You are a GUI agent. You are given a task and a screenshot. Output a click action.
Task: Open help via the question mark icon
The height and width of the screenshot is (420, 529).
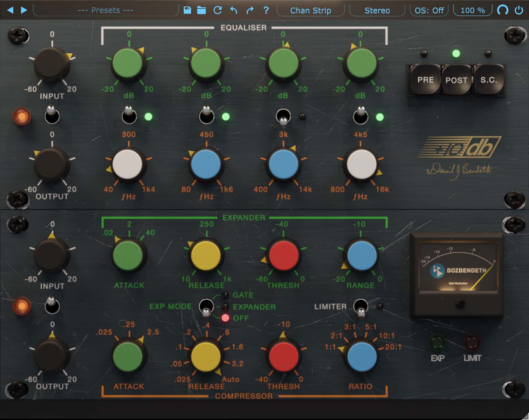266,10
